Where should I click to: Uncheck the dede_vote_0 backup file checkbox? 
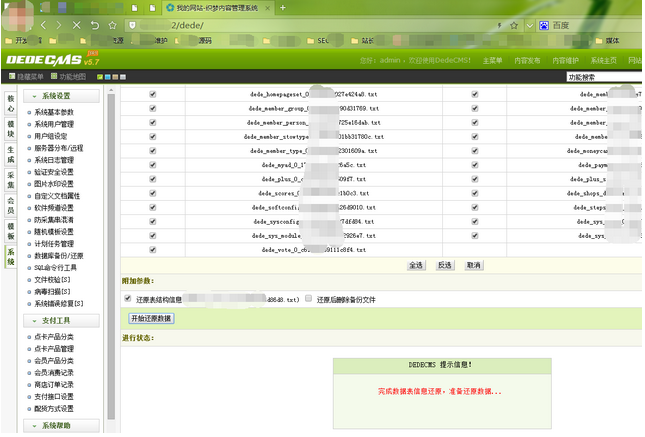(x=152, y=249)
